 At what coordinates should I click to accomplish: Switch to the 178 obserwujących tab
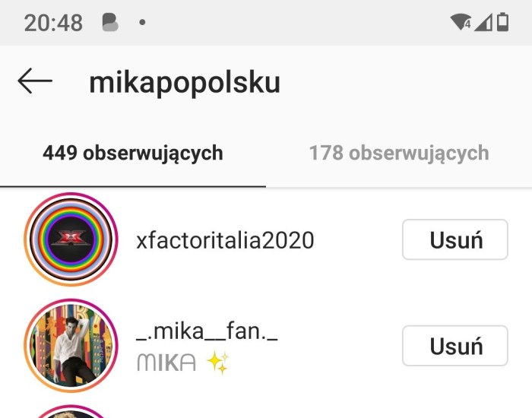(399, 153)
